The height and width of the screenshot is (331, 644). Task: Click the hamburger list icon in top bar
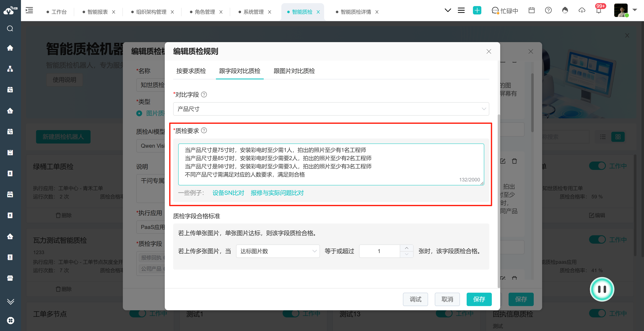(461, 10)
